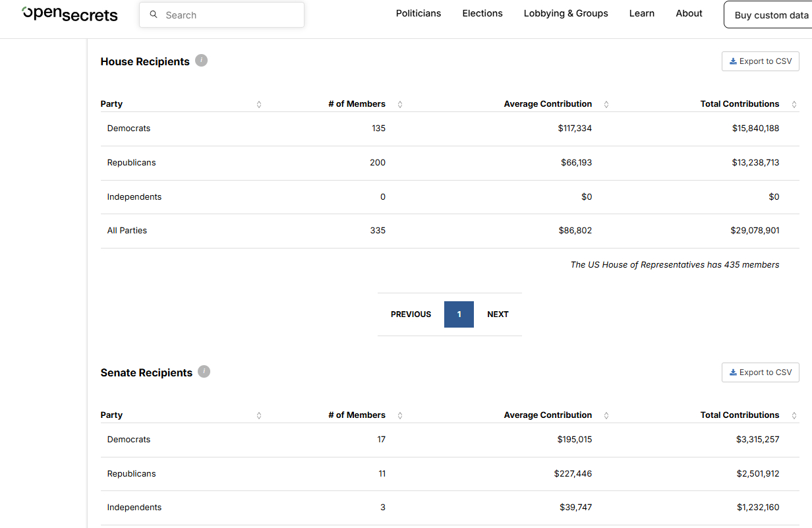Go to NEXT page of results
This screenshot has width=812, height=528.
[498, 314]
